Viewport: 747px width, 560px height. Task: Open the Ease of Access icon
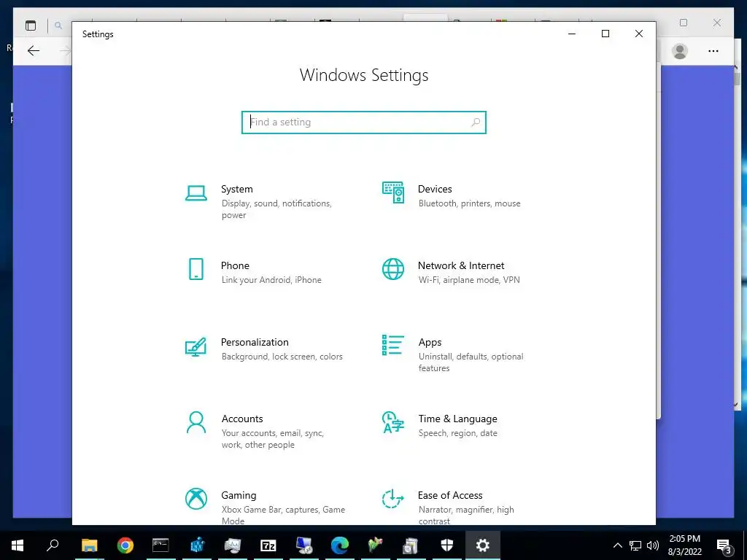tap(393, 499)
